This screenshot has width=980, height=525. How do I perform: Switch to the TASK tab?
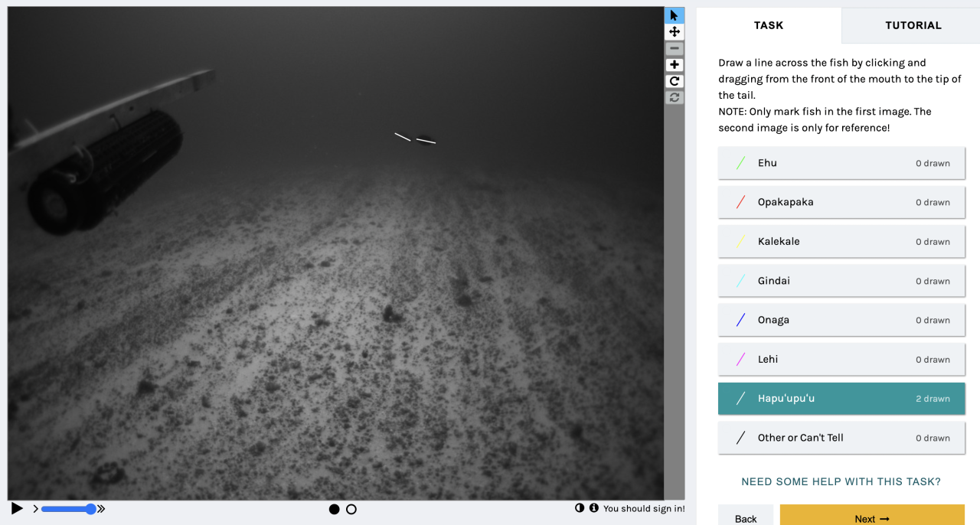coord(769,25)
